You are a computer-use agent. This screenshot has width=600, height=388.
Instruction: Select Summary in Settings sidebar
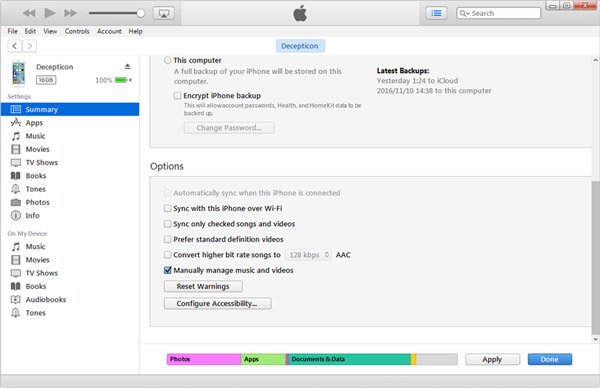pos(70,109)
